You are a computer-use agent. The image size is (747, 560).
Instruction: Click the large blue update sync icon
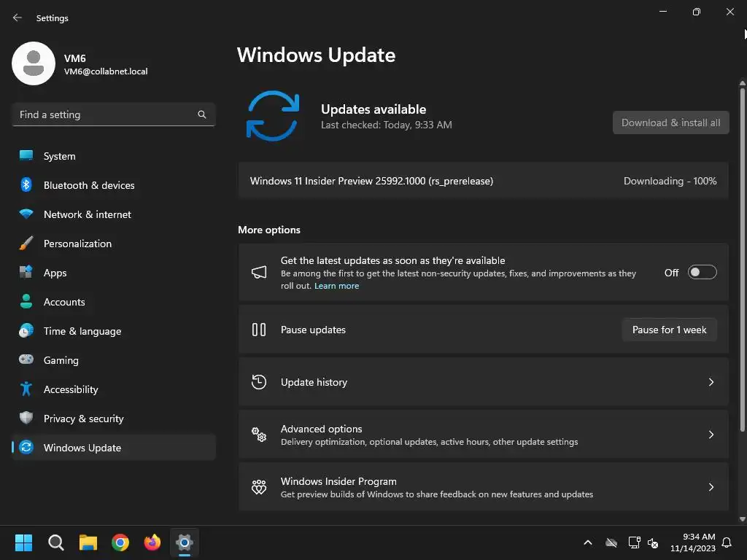tap(273, 116)
